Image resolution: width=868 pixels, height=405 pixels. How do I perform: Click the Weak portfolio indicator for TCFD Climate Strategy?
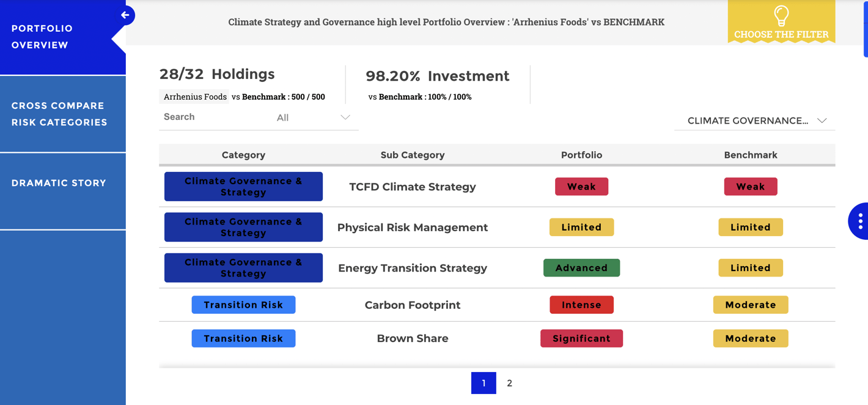click(581, 186)
